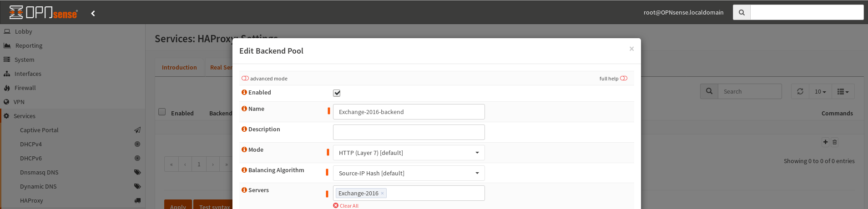
Task: Click the OPNsense logo
Action: 43,12
